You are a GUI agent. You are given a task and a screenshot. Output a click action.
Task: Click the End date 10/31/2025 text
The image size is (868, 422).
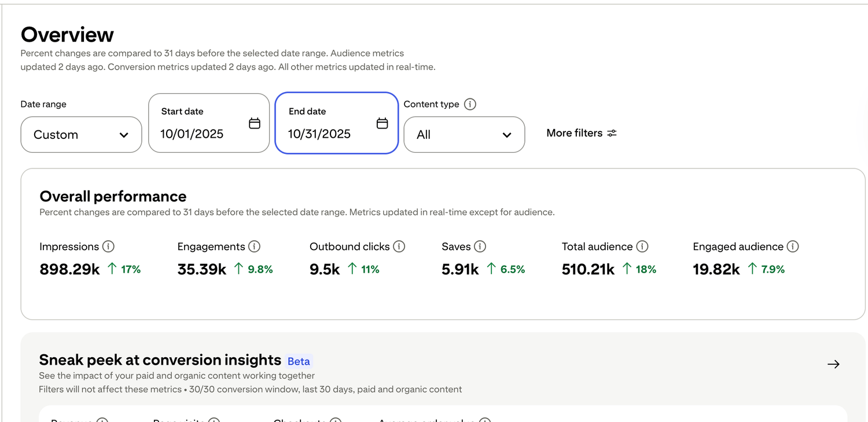click(x=319, y=134)
